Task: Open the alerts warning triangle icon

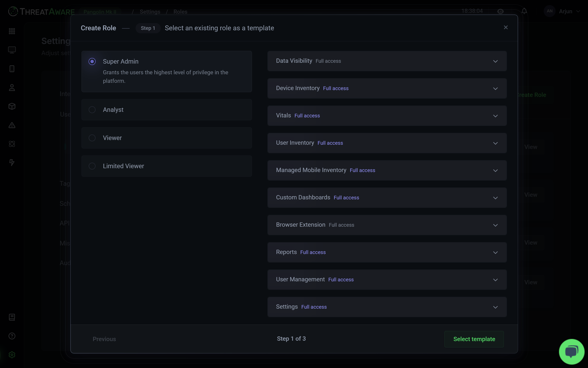Action: pos(12,125)
